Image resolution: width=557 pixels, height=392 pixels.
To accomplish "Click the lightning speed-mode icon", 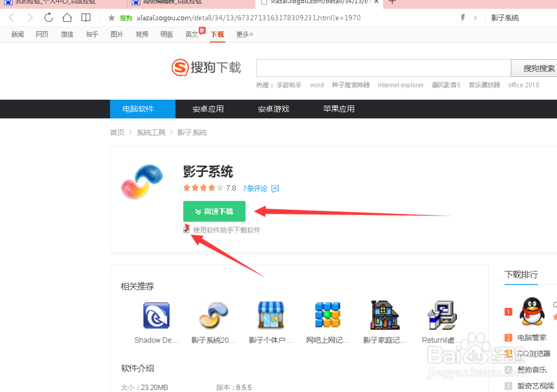I will (x=463, y=18).
